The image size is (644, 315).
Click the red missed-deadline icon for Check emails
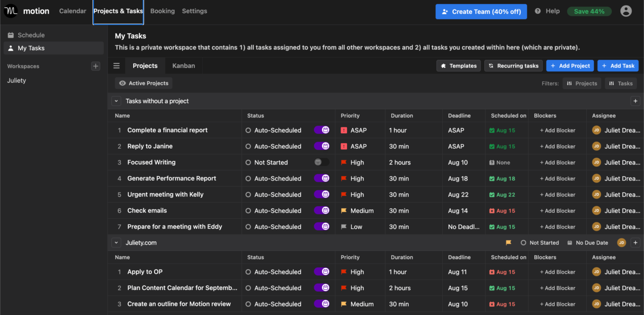tap(492, 211)
